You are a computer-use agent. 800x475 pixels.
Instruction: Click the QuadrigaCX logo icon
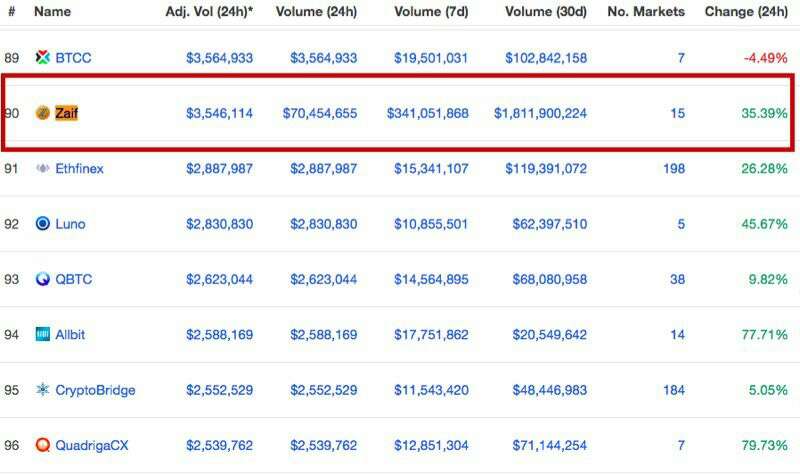(42, 444)
